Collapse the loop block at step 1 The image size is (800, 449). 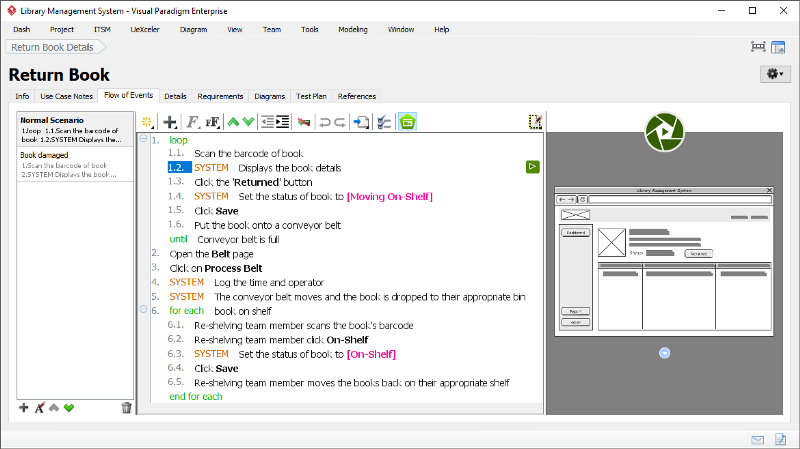(x=143, y=140)
